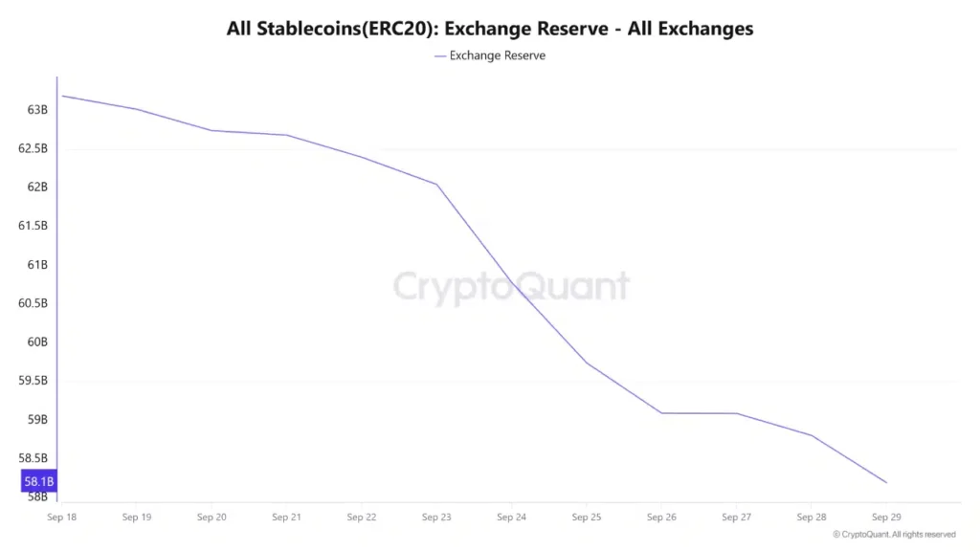Click the final data point on Sep 29
980x551 pixels.
point(886,482)
